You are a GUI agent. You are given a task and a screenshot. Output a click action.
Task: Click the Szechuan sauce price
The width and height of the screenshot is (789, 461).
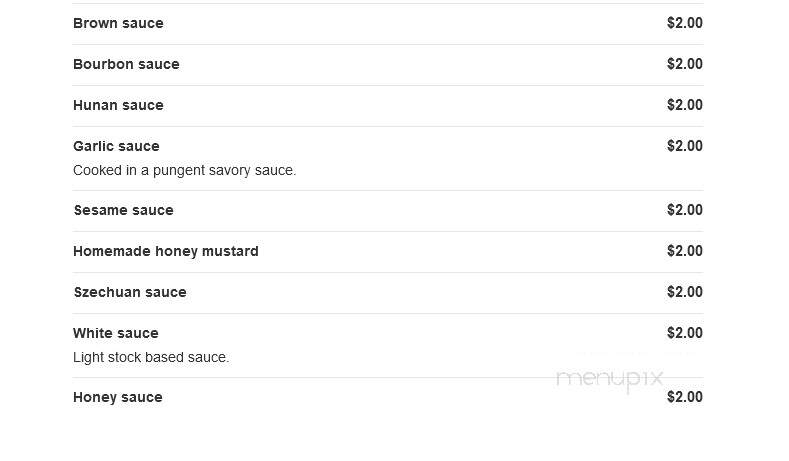click(x=685, y=292)
